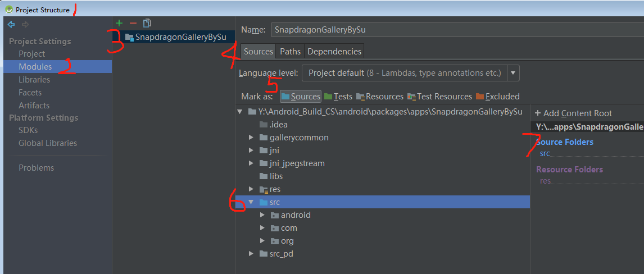Add a new module with green plus

click(x=119, y=23)
